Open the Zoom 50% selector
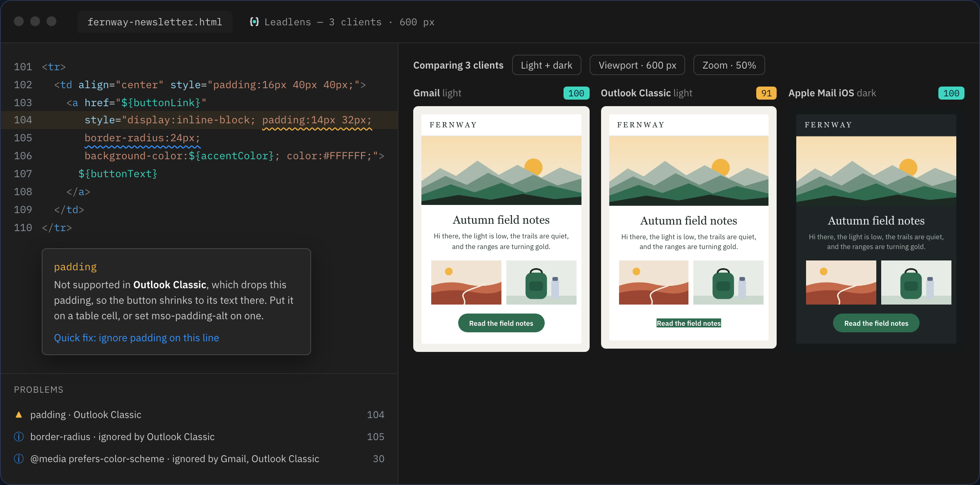The width and height of the screenshot is (980, 485). [x=729, y=65]
